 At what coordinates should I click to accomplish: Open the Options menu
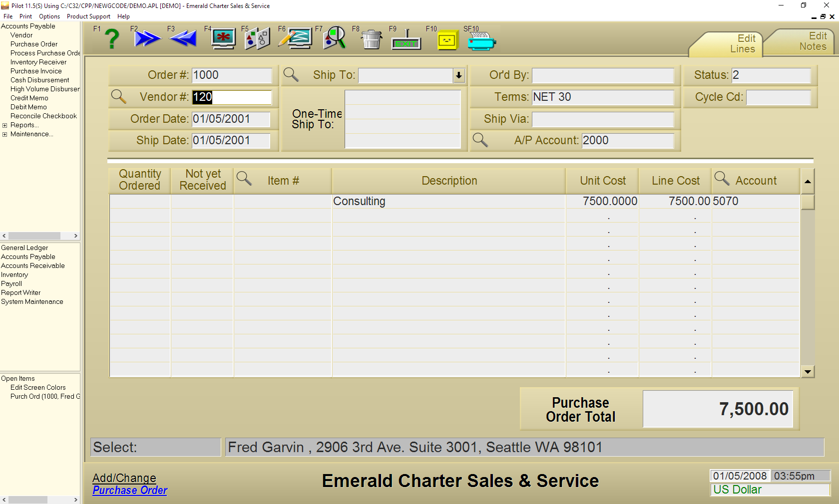(49, 16)
